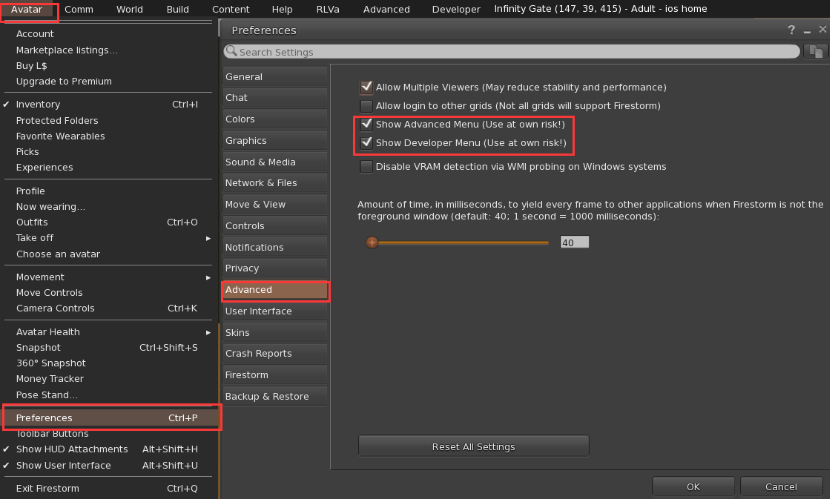Open the Comm menu

point(78,10)
